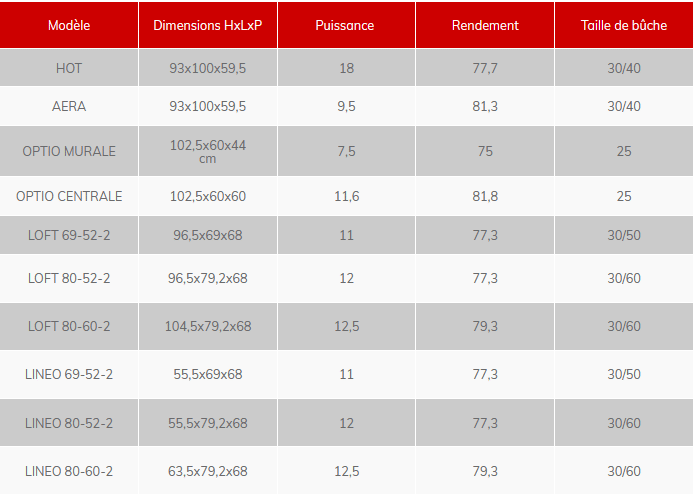Viewport: 695px width, 501px height.
Task: Click puissance 7,5 in OPTIO MURALE row
Action: click(x=346, y=151)
